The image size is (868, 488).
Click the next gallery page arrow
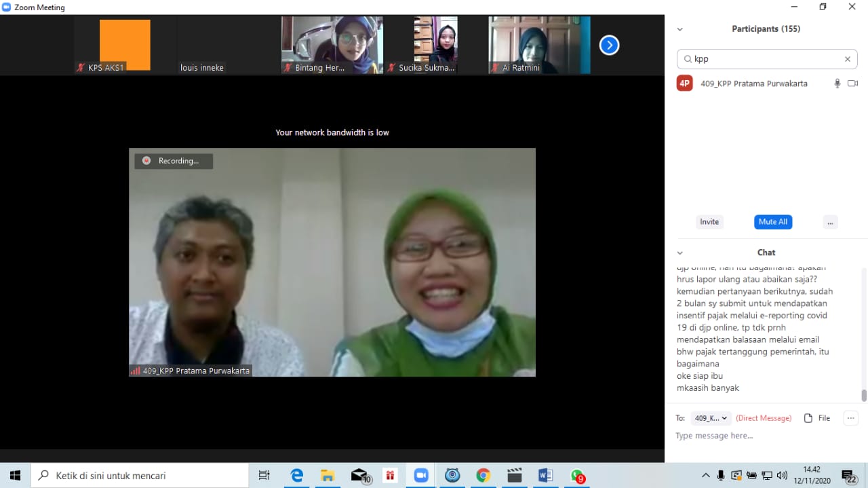pos(609,45)
